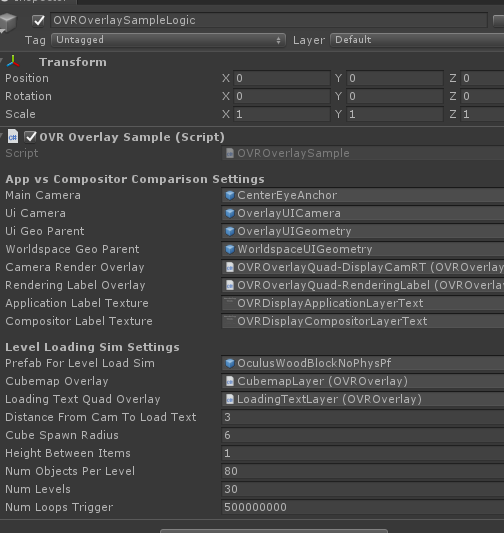Select the Prefab For Level Load Sim field
This screenshot has width=504, height=533.
click(363, 363)
